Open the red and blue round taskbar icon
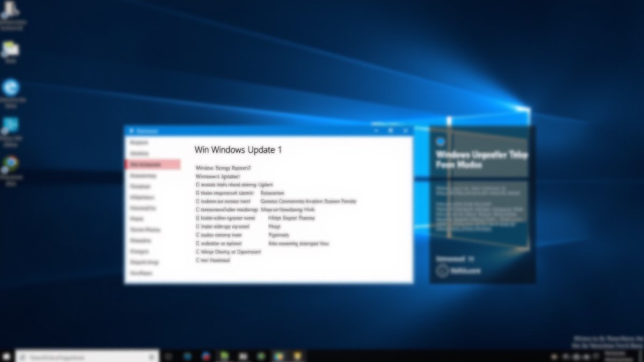Screen dimensions: 644x362 pos(205,356)
